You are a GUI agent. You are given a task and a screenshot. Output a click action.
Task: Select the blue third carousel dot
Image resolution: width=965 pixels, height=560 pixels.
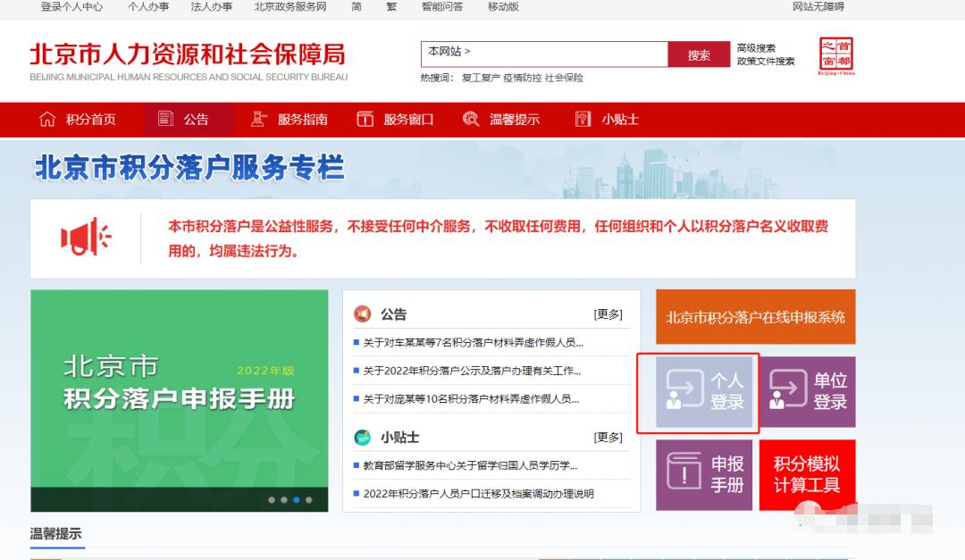296,499
